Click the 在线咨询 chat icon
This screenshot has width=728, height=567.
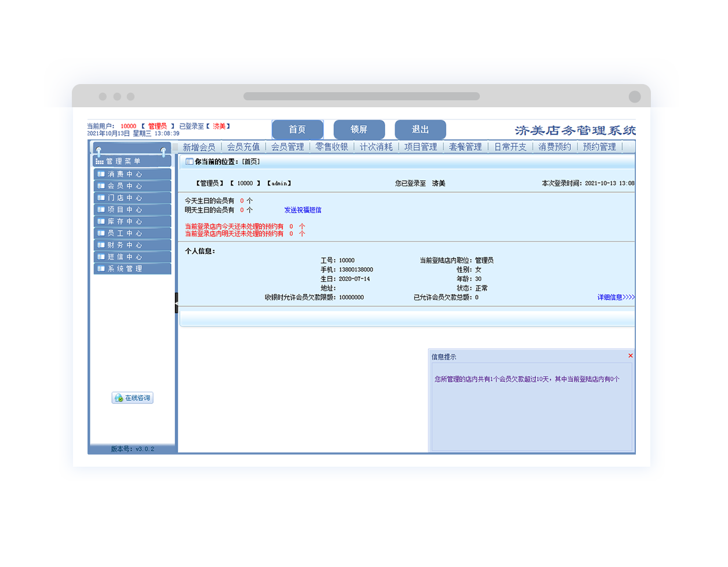point(119,398)
